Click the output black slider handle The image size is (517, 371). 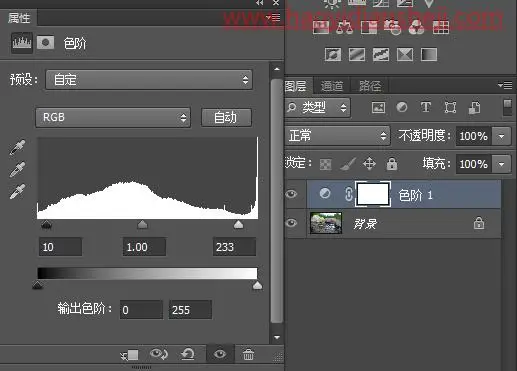point(37,285)
